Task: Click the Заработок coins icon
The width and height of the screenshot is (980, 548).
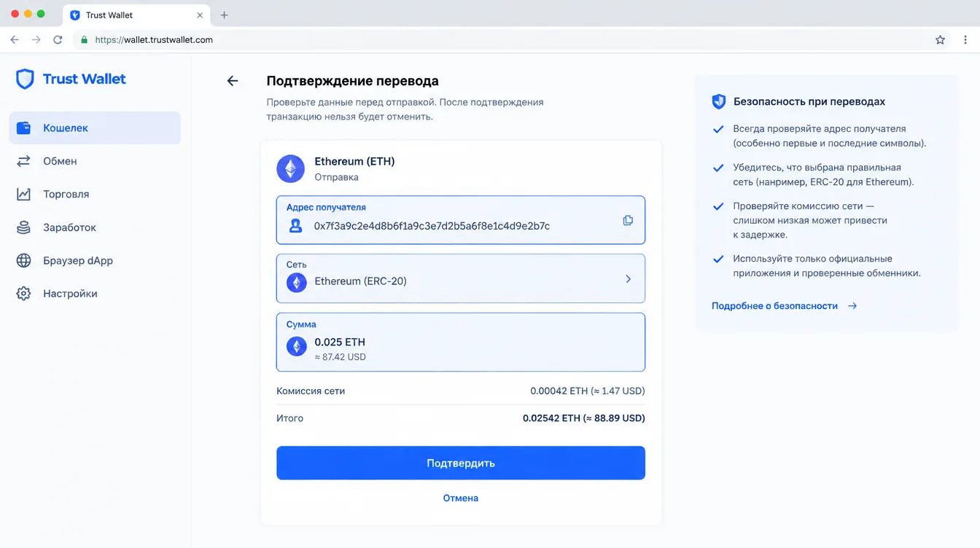Action: (23, 227)
